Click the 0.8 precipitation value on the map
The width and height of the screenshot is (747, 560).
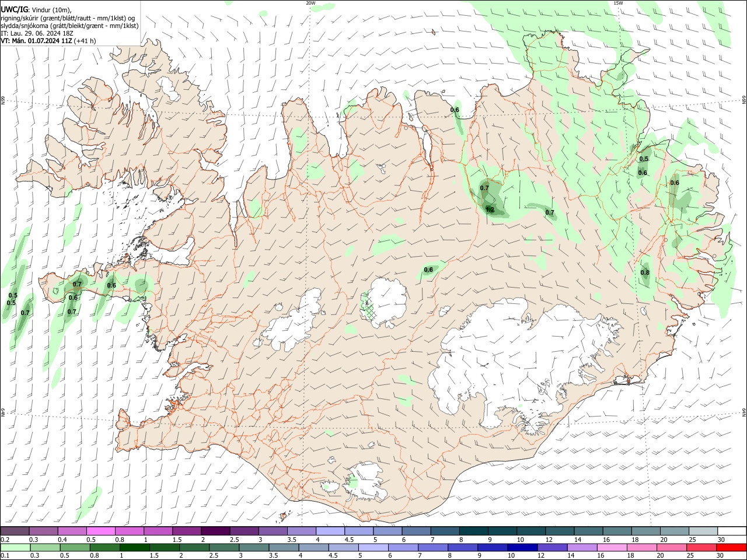(x=645, y=272)
